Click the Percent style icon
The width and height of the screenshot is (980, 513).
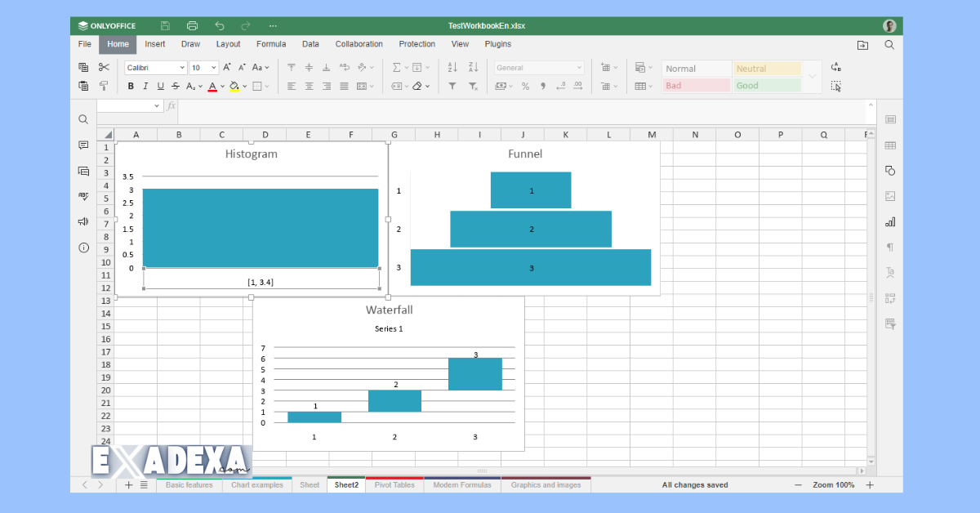point(527,86)
